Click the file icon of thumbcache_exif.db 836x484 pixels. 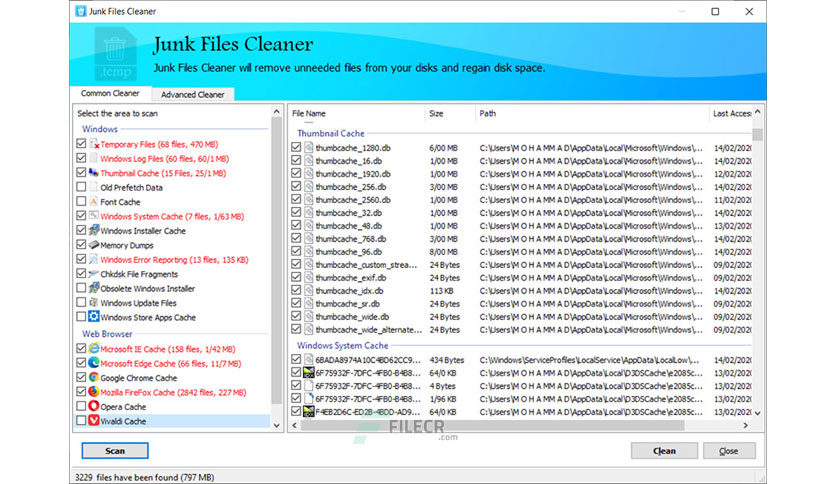(x=309, y=278)
